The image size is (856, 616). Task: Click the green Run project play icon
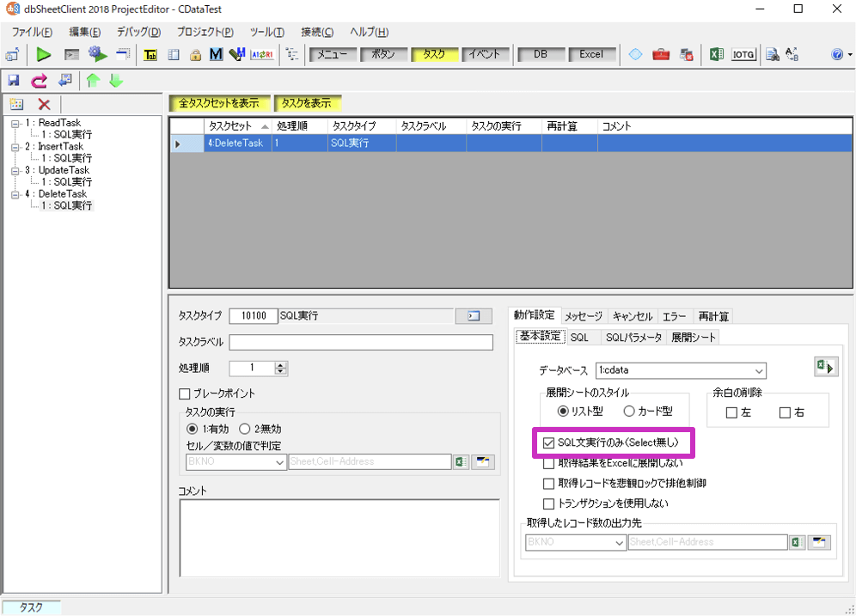[44, 54]
